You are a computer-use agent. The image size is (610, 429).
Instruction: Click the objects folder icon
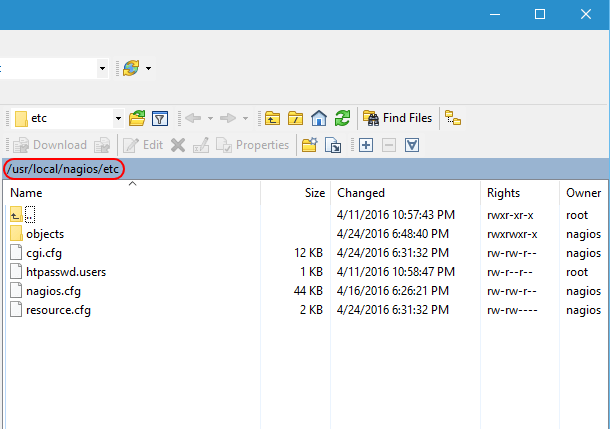pos(16,234)
